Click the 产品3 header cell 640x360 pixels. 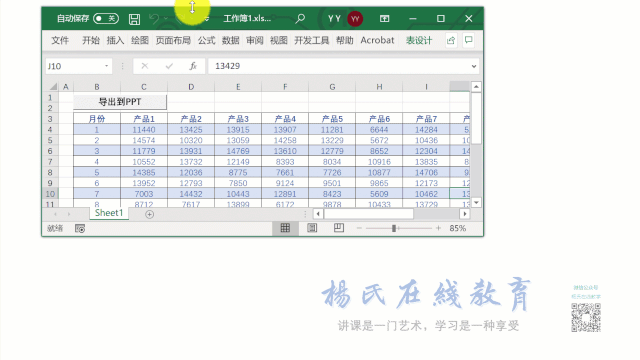coord(238,119)
